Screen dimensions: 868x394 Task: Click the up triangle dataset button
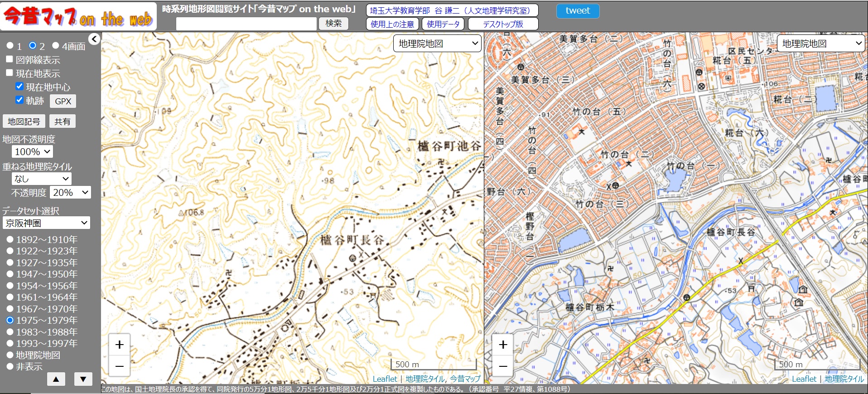click(x=56, y=379)
